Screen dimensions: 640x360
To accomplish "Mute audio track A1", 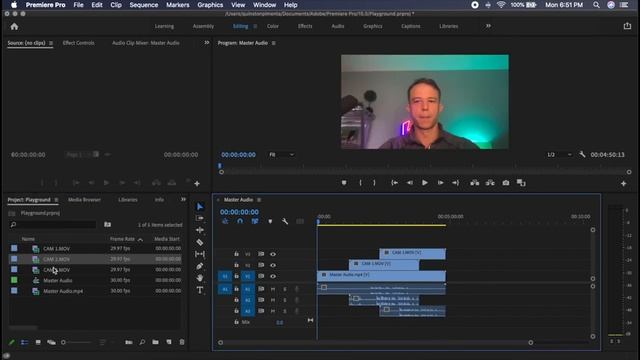I will pos(273,289).
